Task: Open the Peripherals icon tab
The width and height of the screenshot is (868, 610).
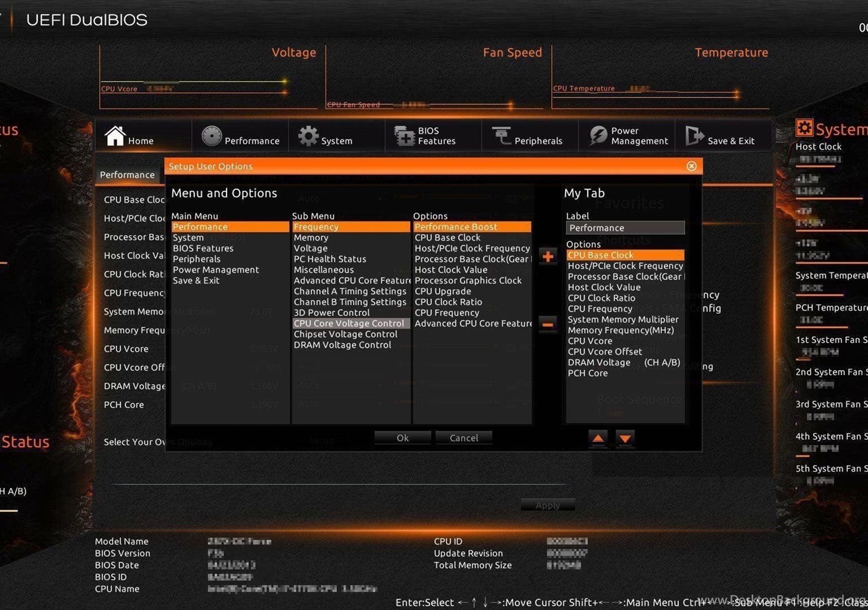Action: coord(502,136)
